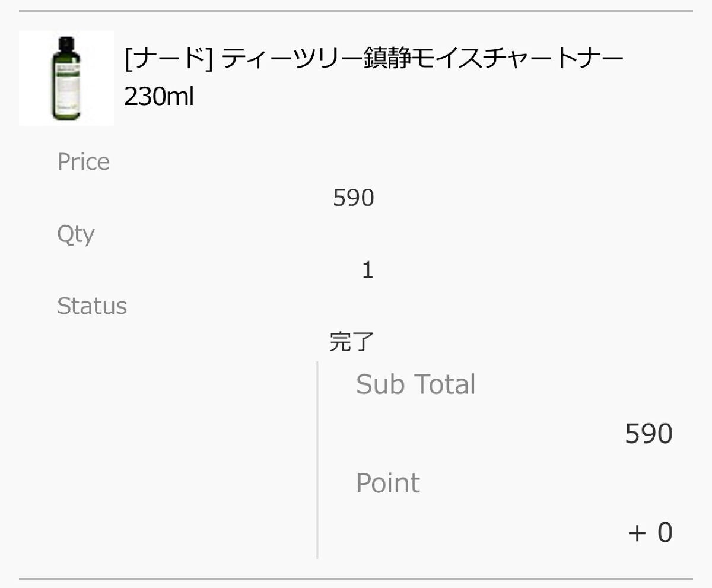Select the 590 amount under Price
712x588 pixels.
[x=353, y=198]
